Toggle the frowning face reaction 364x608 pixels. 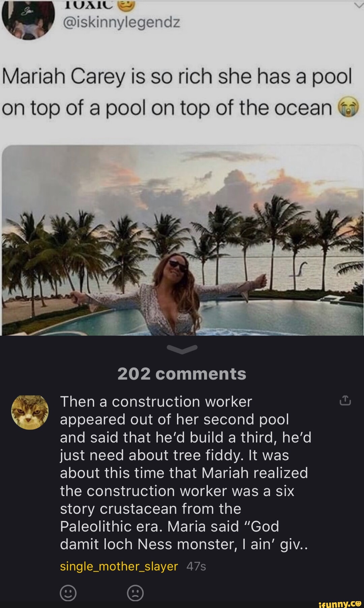(135, 593)
